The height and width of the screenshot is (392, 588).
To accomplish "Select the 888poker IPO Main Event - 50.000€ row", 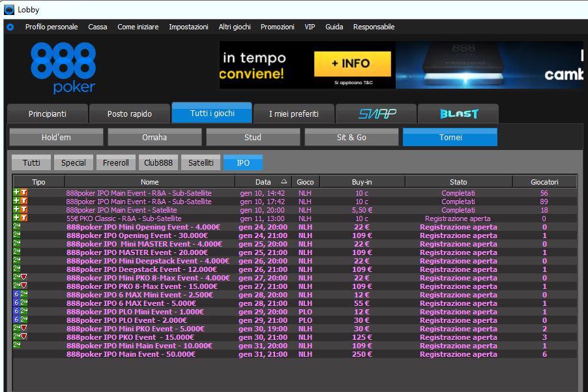I will pos(295,354).
